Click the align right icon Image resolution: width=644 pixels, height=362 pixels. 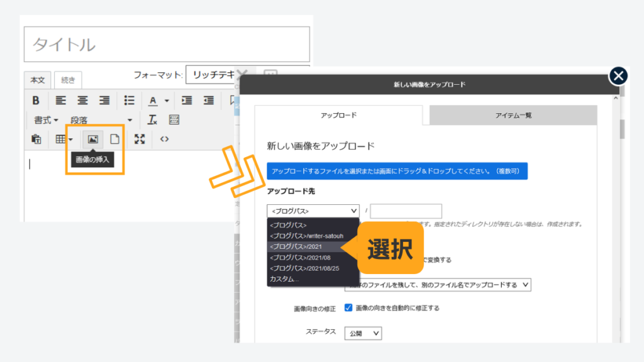104,101
